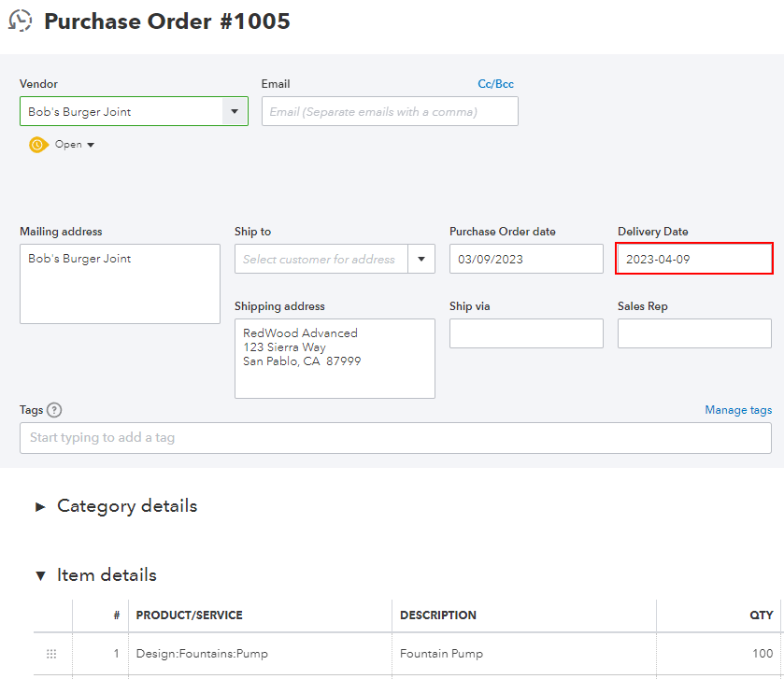This screenshot has height=679, width=784.
Task: Expand the Category details section
Action: pos(40,506)
